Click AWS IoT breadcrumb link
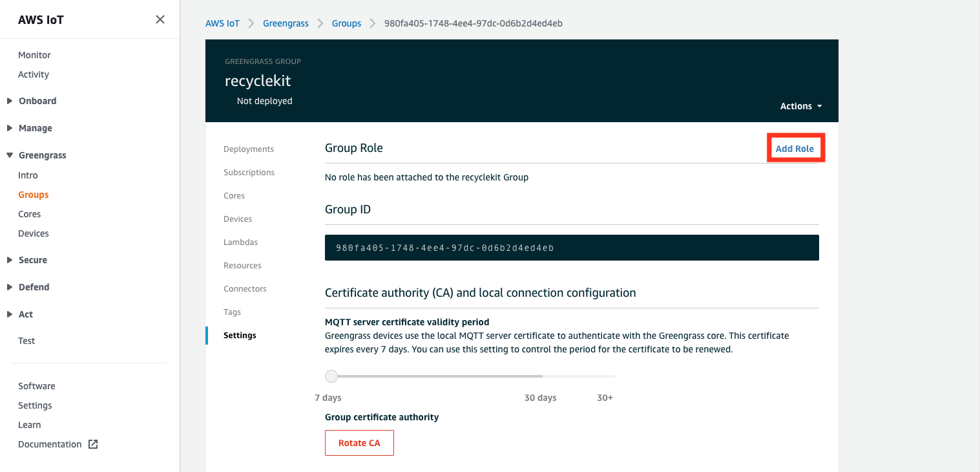 tap(222, 23)
